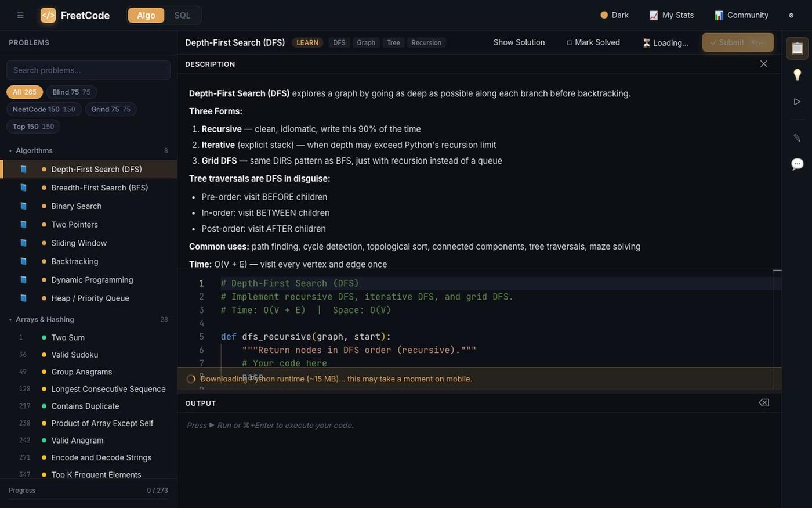The height and width of the screenshot is (508, 812).
Task: Select the Blind 75 filter
Action: pyautogui.click(x=71, y=92)
